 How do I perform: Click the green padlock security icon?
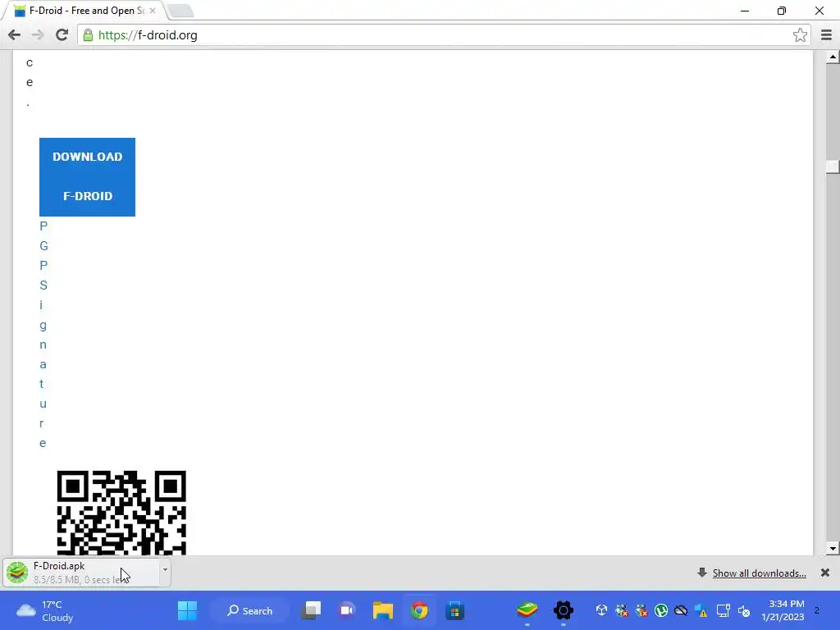(88, 35)
